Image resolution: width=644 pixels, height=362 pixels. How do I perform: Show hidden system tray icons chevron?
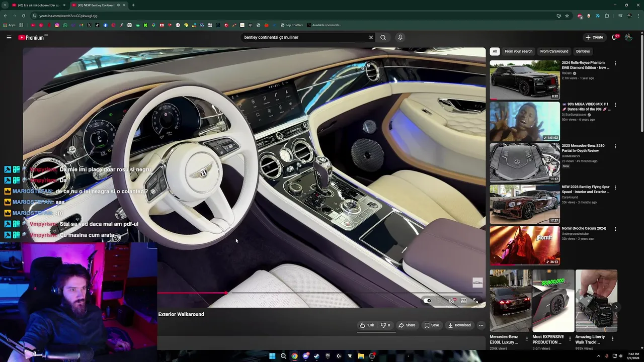tap(598, 356)
